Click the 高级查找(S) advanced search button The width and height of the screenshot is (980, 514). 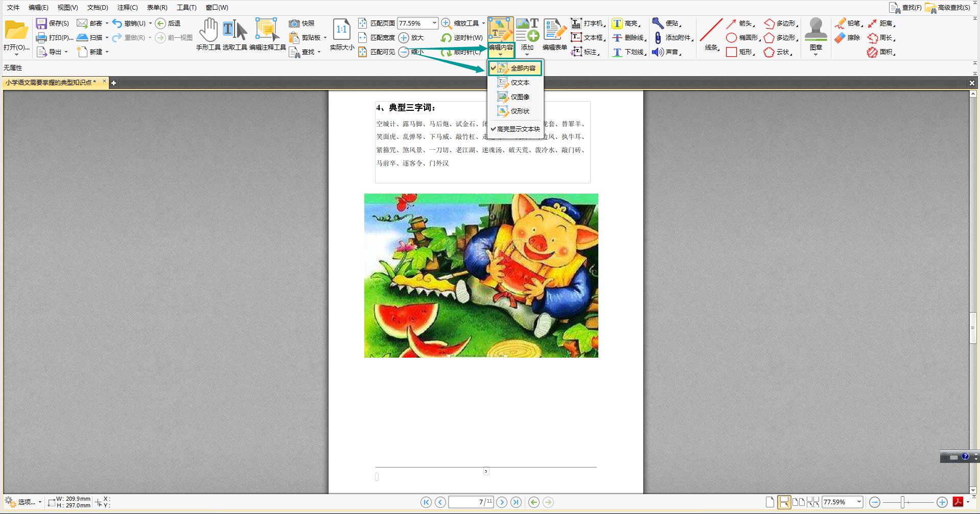[x=948, y=8]
